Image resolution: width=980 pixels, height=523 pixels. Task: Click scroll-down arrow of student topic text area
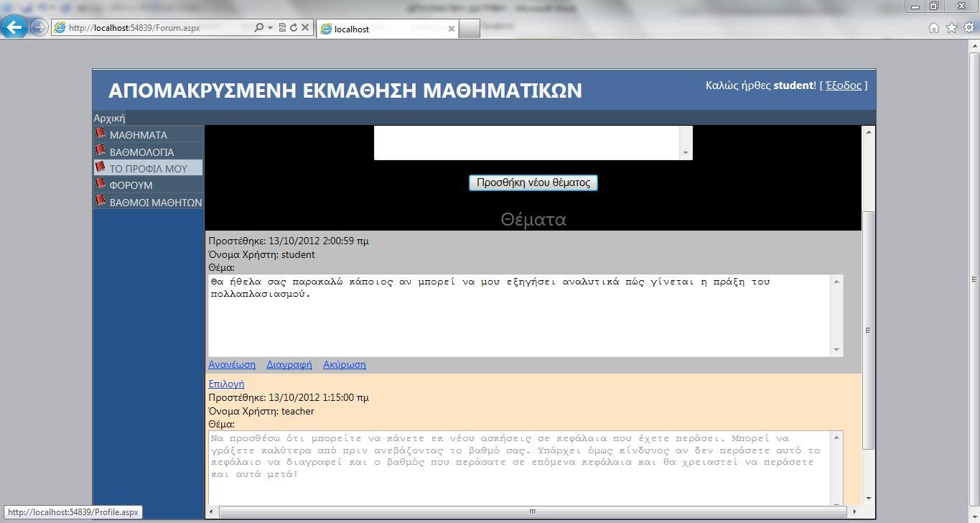[836, 350]
